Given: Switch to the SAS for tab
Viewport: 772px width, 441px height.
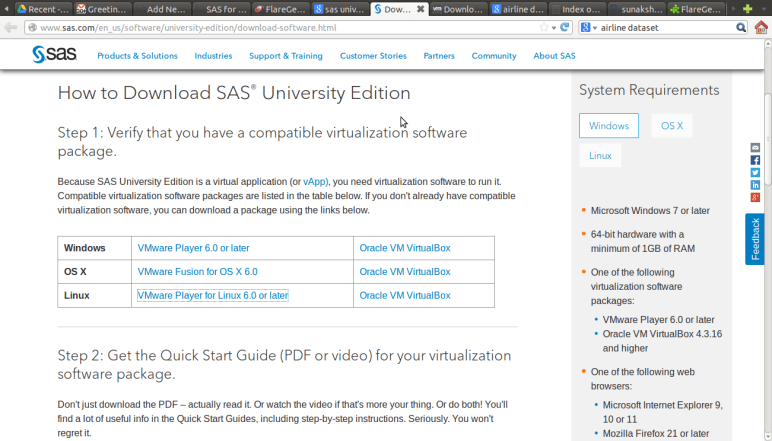Looking at the screenshot, I should pos(221,9).
